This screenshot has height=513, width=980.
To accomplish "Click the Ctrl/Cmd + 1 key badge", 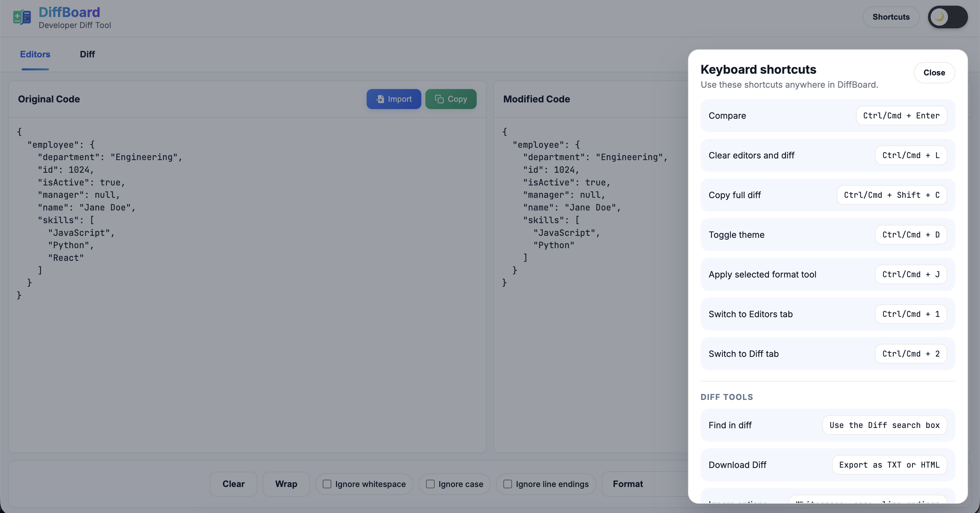I will click(911, 314).
